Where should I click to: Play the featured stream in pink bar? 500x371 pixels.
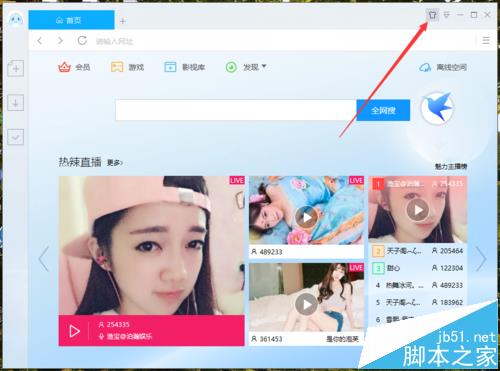(75, 331)
